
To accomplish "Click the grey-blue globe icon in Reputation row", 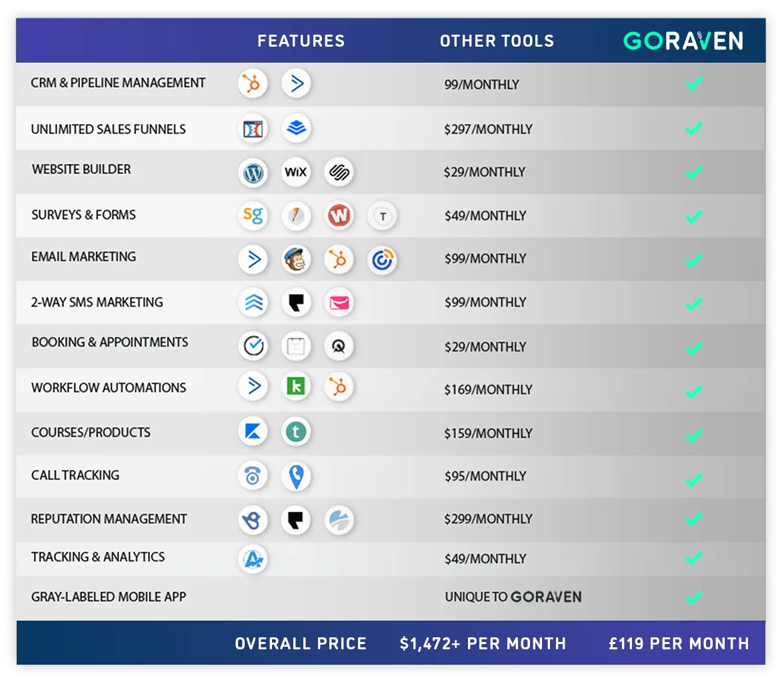I will tap(339, 520).
